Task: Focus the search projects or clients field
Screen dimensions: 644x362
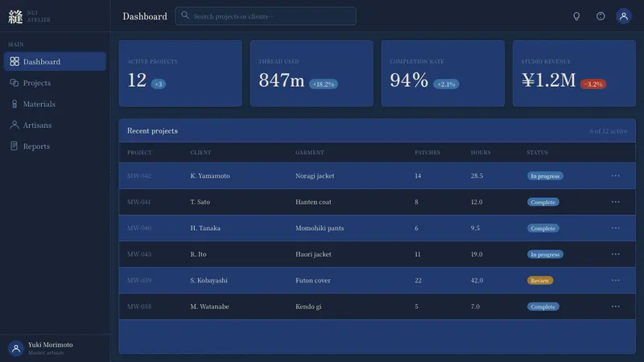Action: 266,16
